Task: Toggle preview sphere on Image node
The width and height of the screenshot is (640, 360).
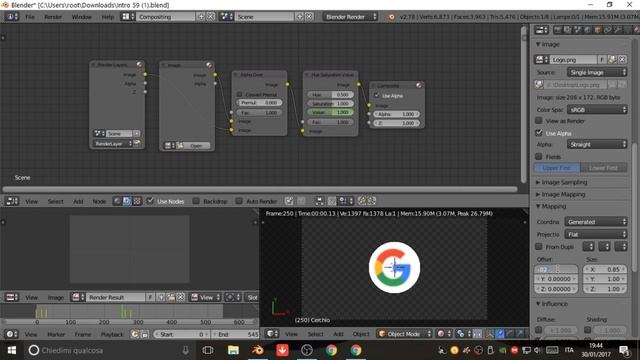Action: tap(209, 65)
